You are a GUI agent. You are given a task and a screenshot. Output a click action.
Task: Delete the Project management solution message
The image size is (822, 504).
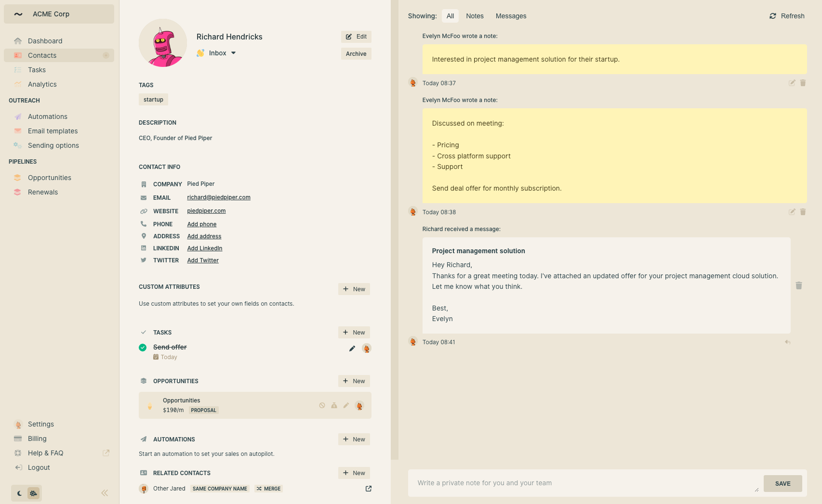(x=798, y=285)
